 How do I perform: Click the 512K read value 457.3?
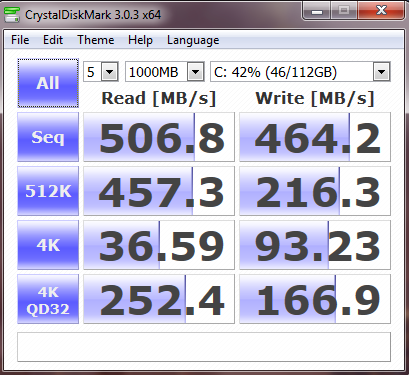point(159,191)
